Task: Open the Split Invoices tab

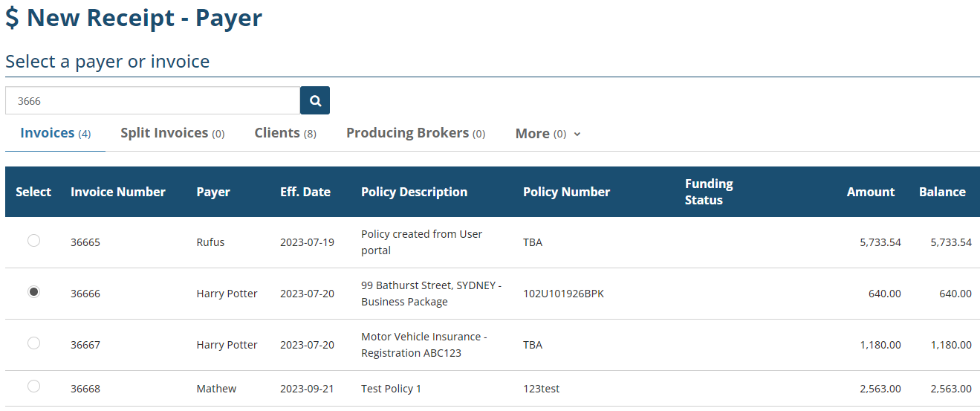Action: (172, 133)
